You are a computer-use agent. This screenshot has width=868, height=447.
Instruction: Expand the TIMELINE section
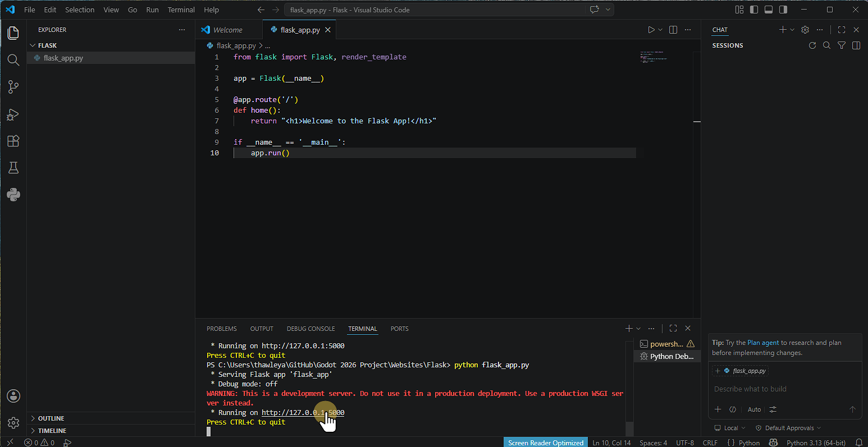pyautogui.click(x=111, y=431)
